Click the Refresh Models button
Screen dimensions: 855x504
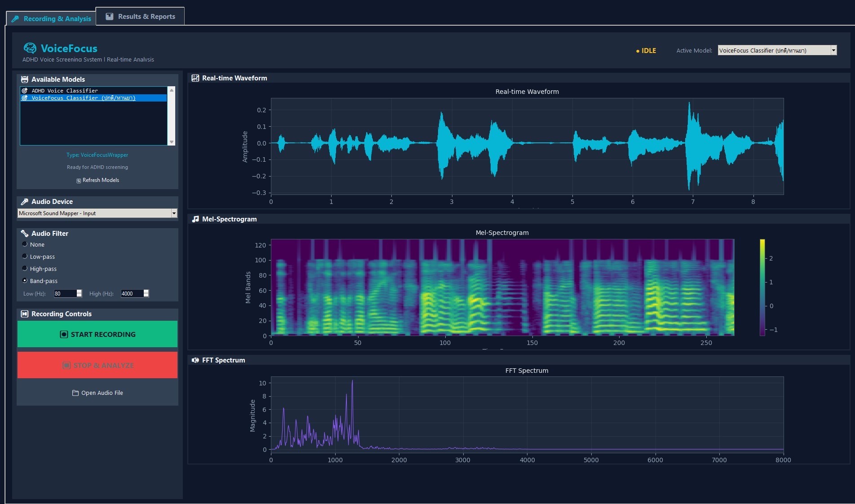(x=97, y=181)
